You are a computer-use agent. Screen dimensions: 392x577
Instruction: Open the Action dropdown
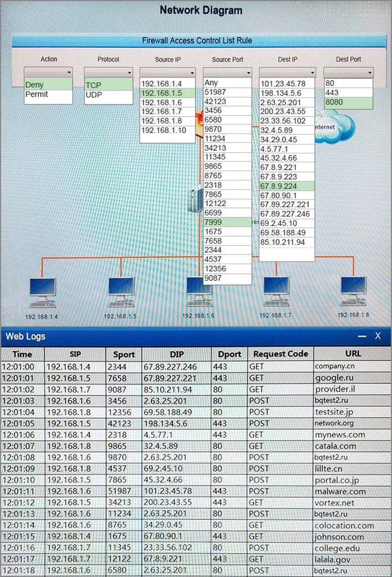coord(49,72)
